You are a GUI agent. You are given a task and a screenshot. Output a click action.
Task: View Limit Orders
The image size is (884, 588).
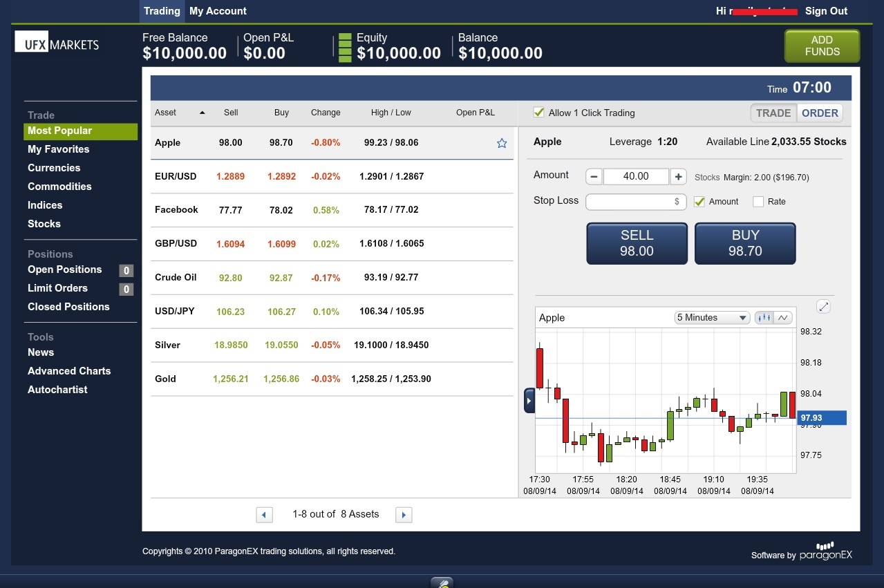click(57, 288)
